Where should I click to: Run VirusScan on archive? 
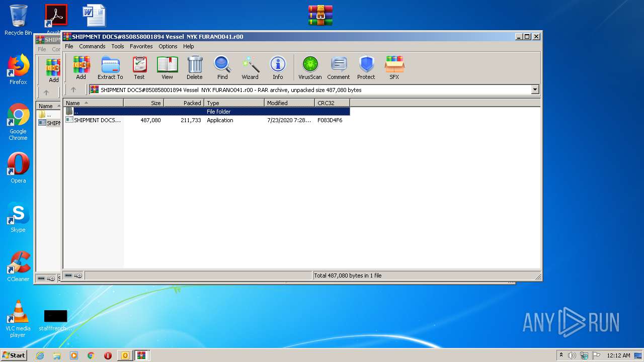pos(310,67)
